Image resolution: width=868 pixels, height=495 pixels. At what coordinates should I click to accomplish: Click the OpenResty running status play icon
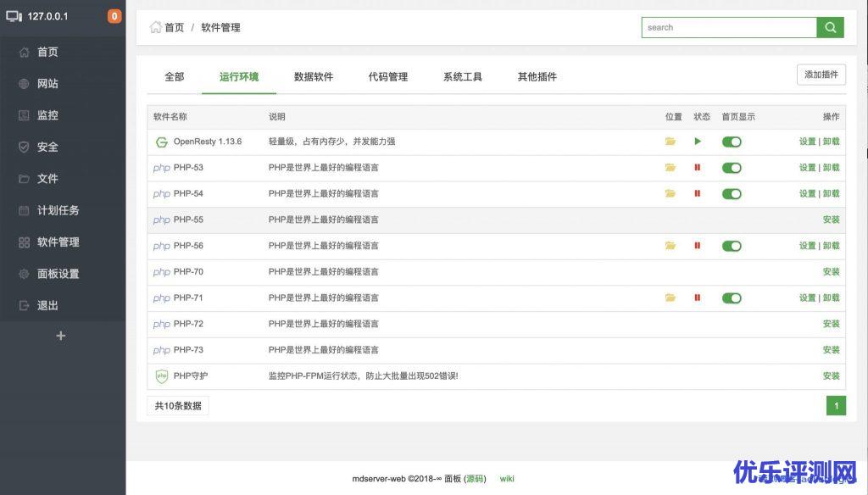click(698, 142)
